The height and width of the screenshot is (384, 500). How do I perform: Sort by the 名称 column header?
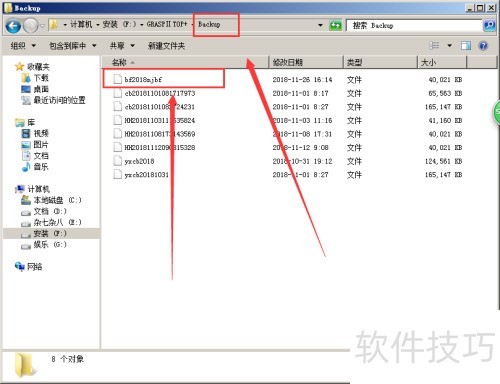(185, 62)
